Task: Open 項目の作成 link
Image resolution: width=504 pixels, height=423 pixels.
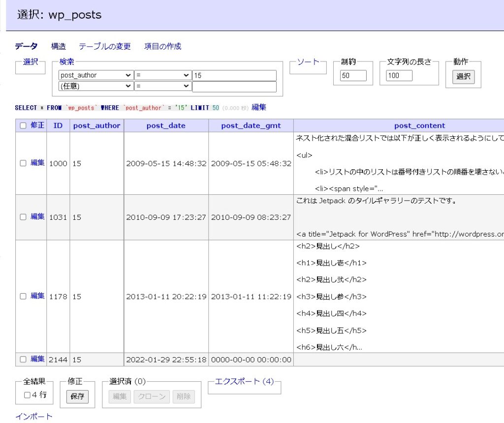Action: (162, 46)
